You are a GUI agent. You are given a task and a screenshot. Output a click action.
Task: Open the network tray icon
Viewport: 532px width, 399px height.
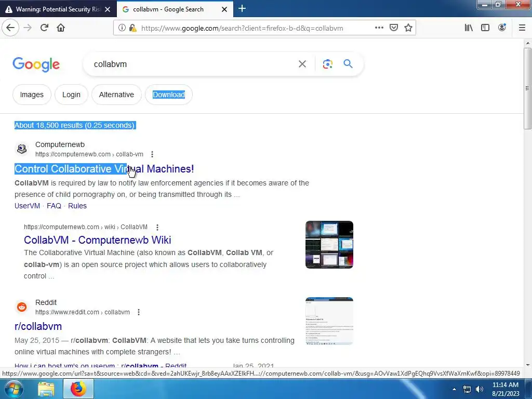click(x=467, y=389)
